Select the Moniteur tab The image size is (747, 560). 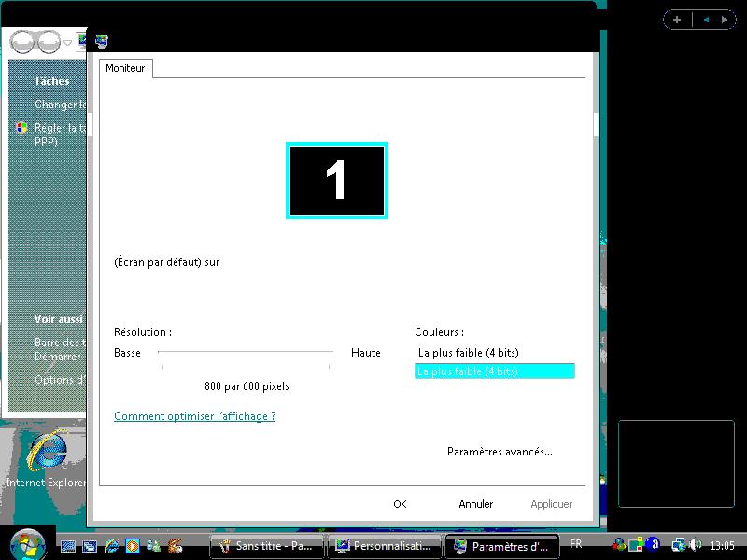(x=125, y=68)
